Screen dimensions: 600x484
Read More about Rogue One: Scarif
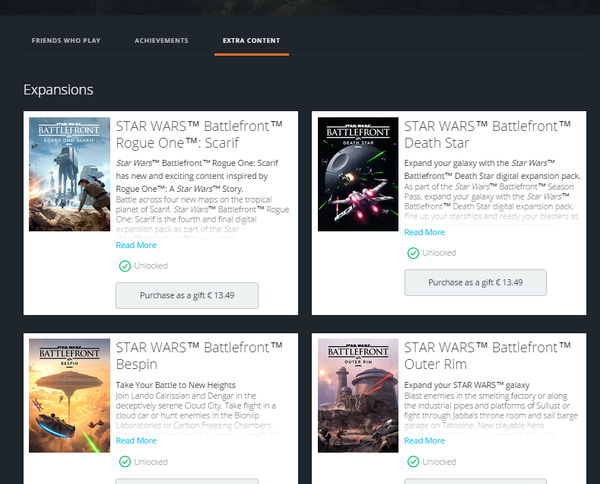(136, 245)
